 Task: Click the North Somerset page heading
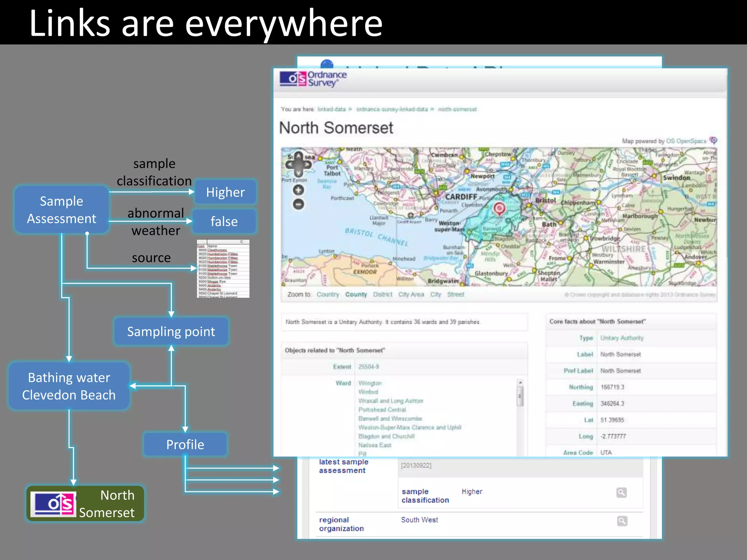pos(336,128)
